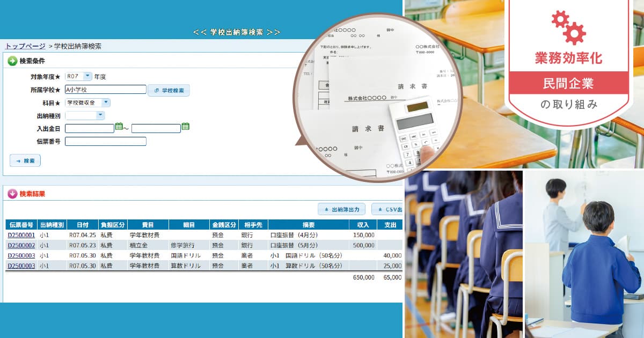Click the 費目 column header
This screenshot has height=338, width=644.
tap(148, 225)
